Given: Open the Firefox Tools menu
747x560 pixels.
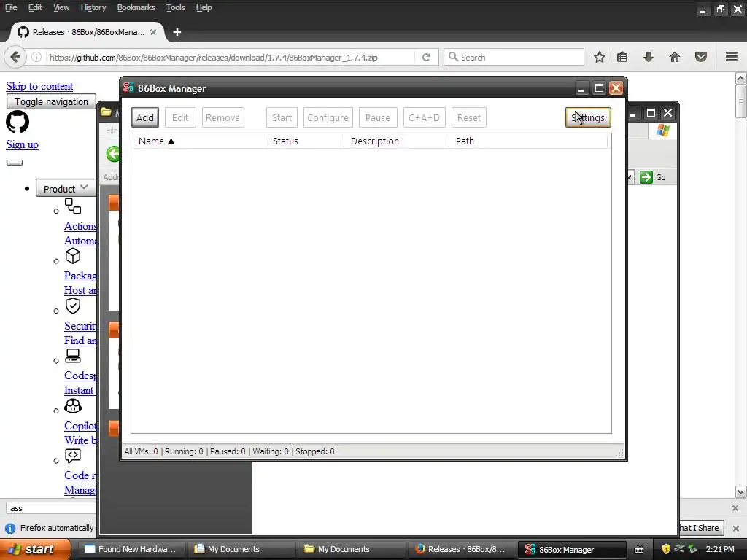Looking at the screenshot, I should pos(175,7).
